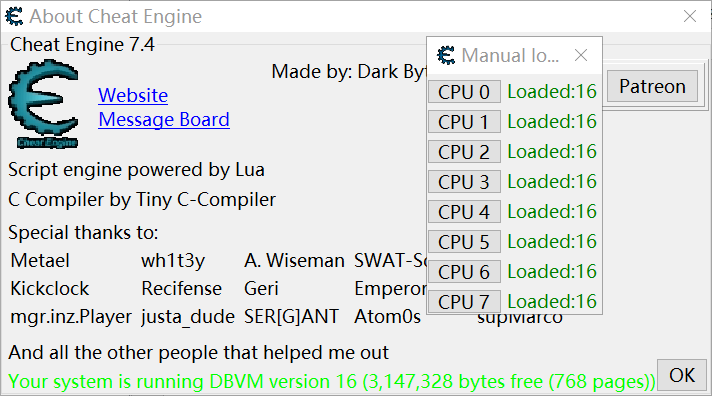The height and width of the screenshot is (396, 712).
Task: Load DBVM on CPU 0
Action: click(x=464, y=92)
